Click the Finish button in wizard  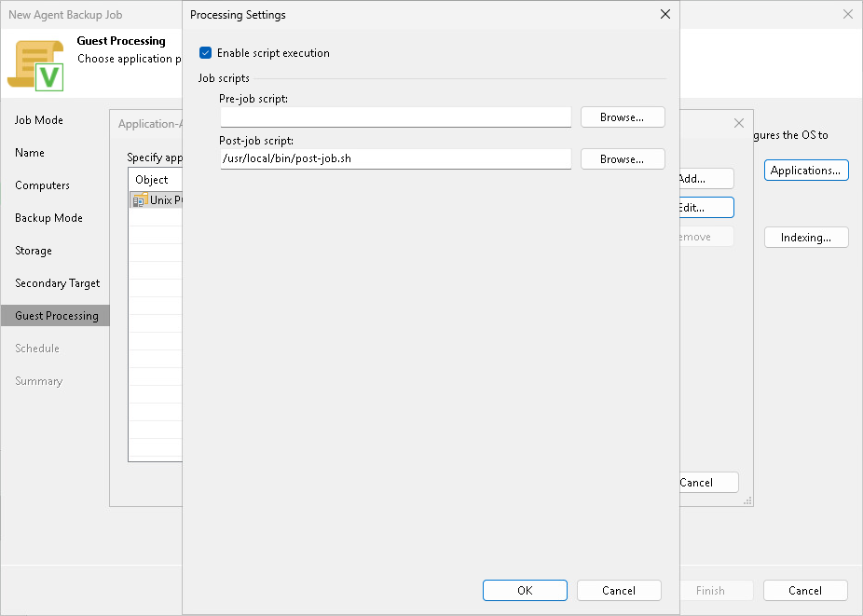tap(717, 590)
